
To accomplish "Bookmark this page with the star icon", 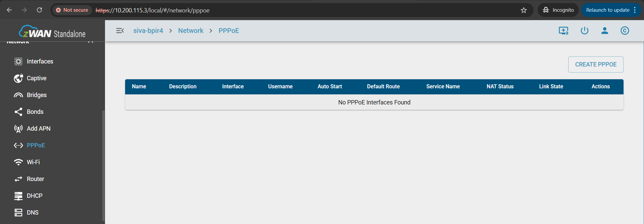I will [x=524, y=10].
